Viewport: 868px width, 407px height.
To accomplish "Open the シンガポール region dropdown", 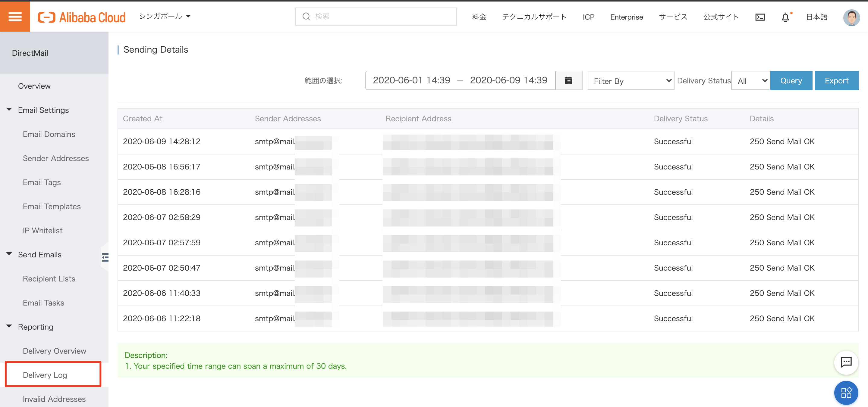I will coord(165,16).
